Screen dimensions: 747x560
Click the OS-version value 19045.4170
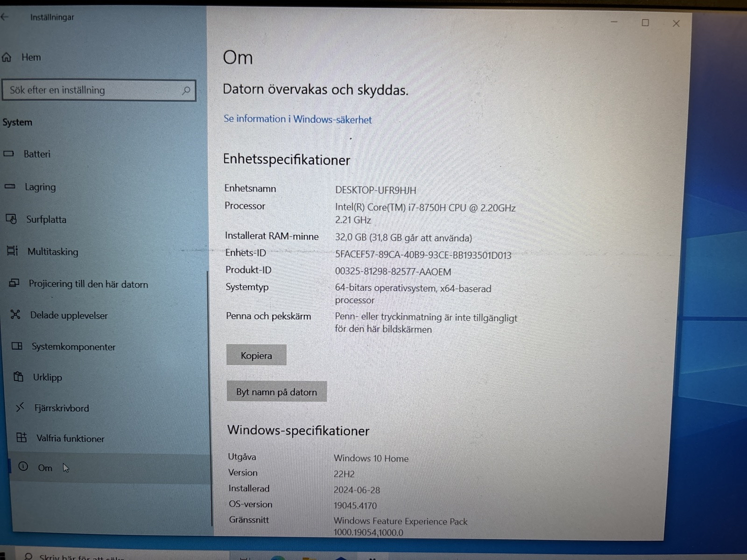coord(355,505)
